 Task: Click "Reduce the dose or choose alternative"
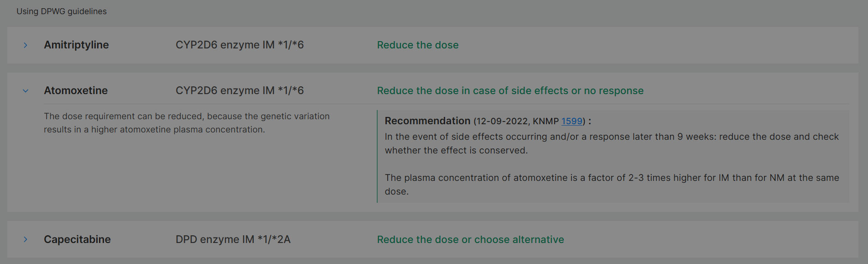click(x=470, y=239)
